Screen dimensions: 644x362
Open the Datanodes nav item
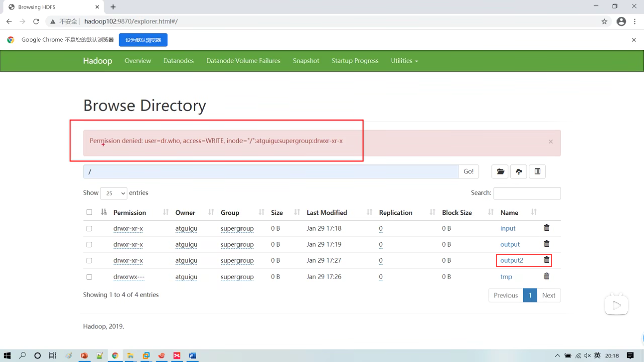(178, 61)
